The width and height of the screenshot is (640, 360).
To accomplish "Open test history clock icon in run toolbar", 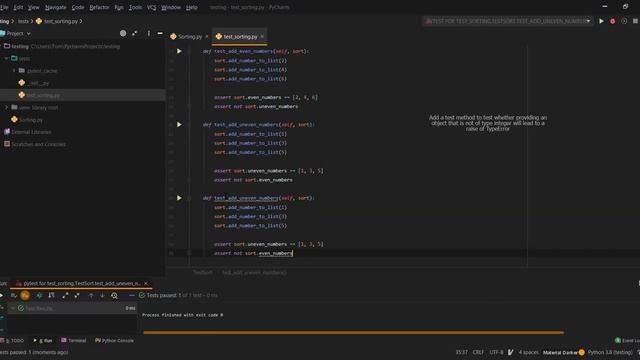I will pos(114,295).
